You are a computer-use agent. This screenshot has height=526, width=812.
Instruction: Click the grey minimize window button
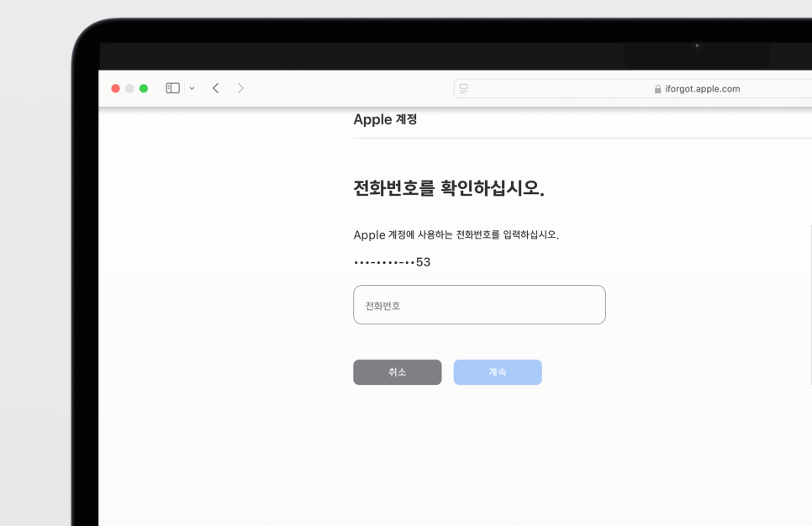point(129,88)
